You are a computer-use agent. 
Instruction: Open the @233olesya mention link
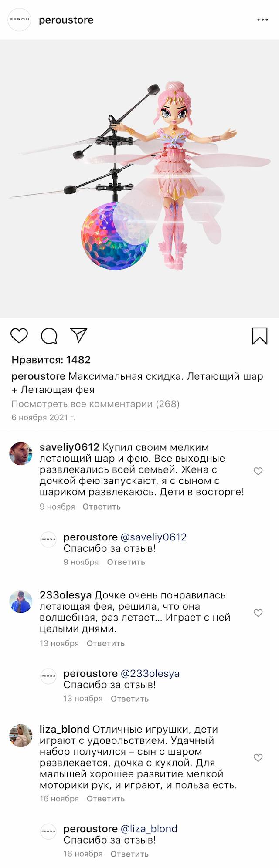tap(150, 673)
